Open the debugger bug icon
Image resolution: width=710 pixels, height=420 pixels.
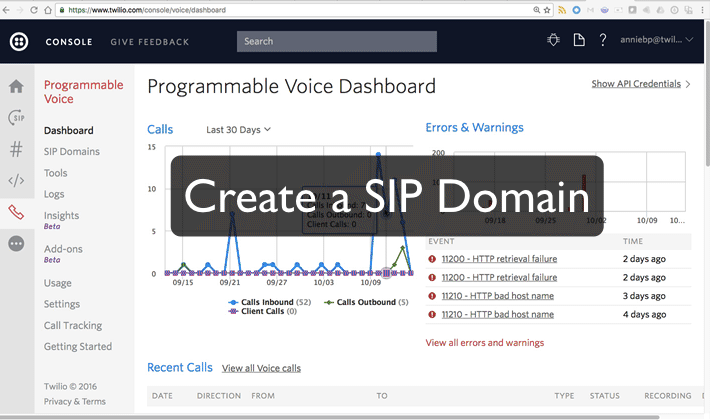click(553, 40)
